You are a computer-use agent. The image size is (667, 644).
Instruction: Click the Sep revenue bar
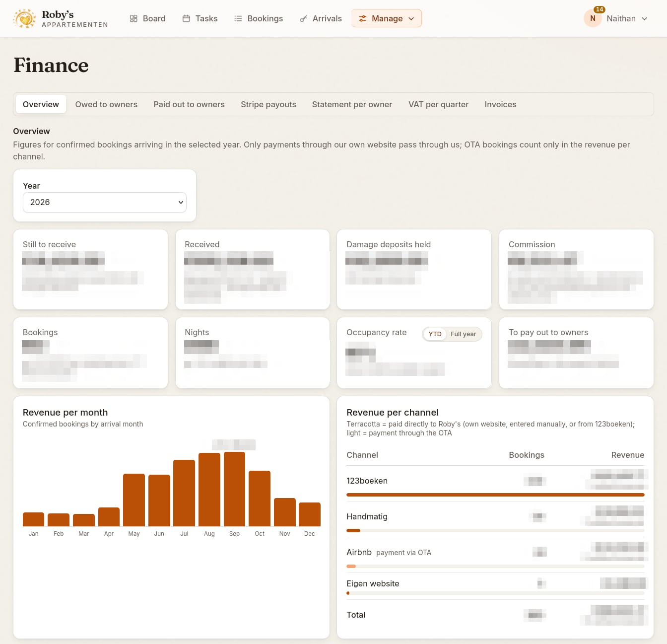point(234,489)
